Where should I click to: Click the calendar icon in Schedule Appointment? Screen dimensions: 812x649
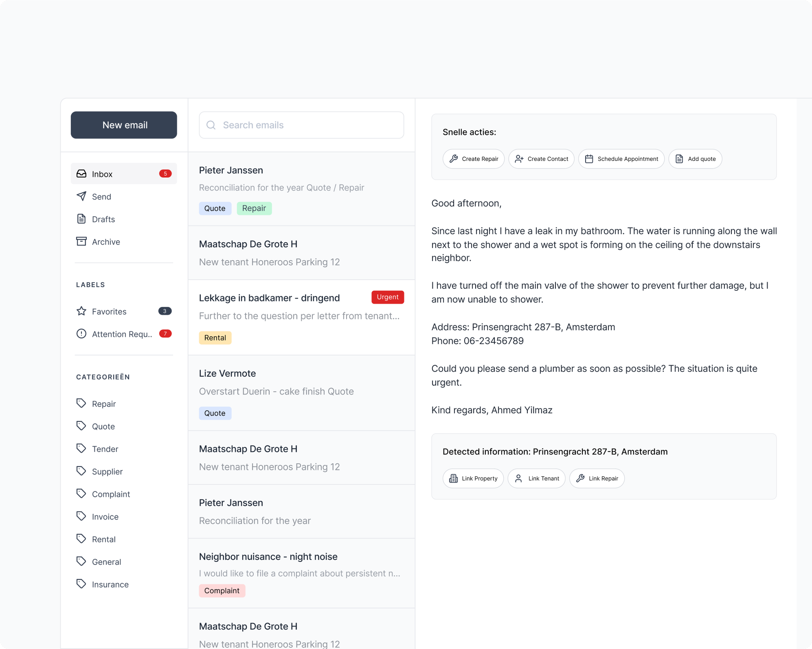[x=589, y=159]
